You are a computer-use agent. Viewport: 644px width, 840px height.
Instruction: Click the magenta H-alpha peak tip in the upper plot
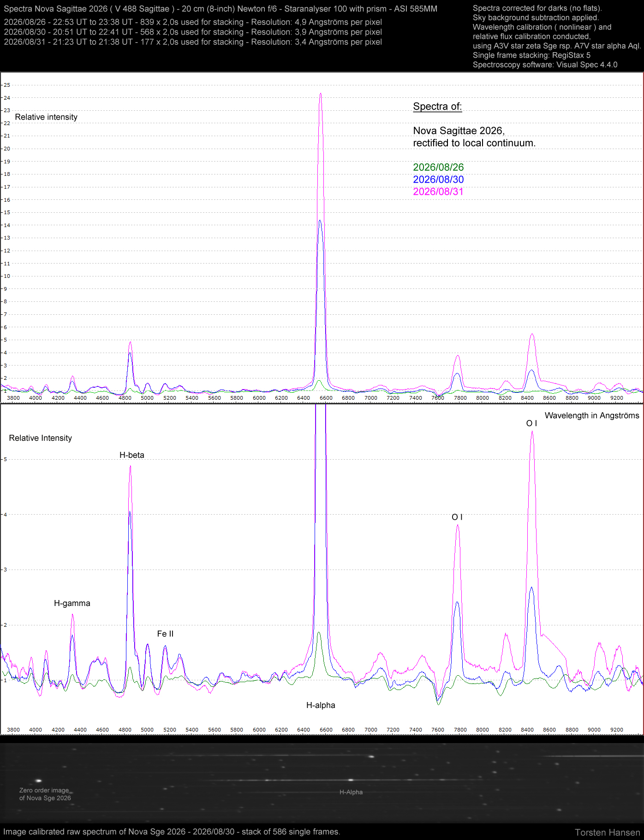(x=321, y=94)
